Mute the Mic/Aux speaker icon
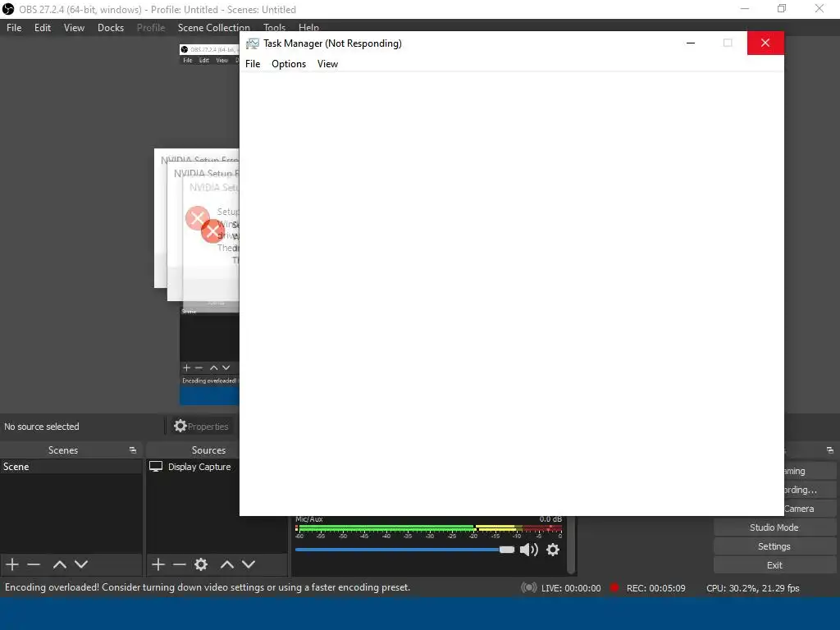 (529, 550)
